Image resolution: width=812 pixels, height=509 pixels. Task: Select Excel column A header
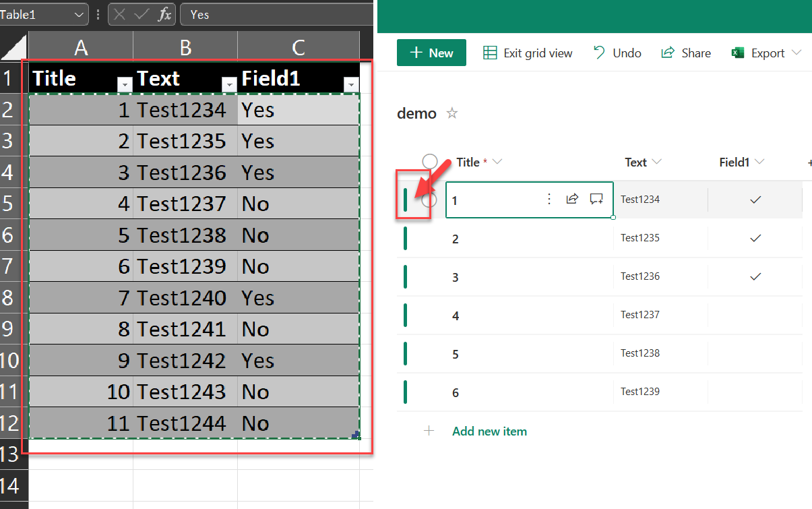click(x=81, y=47)
